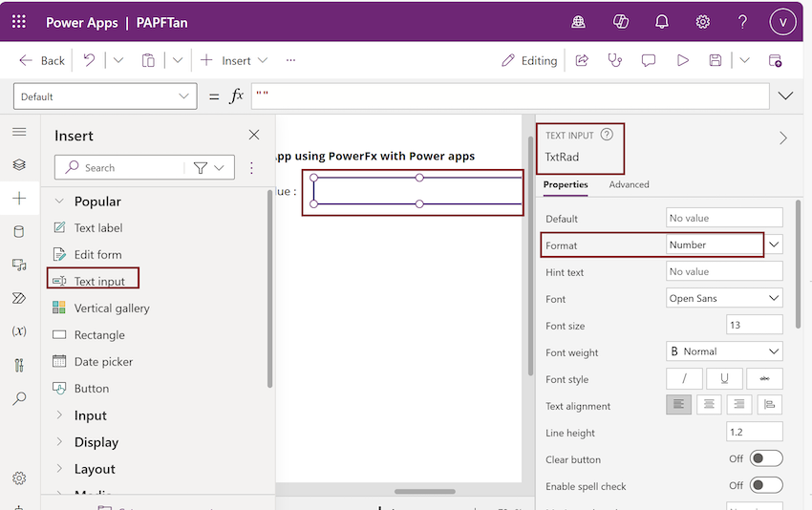Collapse the Popular category

(x=59, y=201)
